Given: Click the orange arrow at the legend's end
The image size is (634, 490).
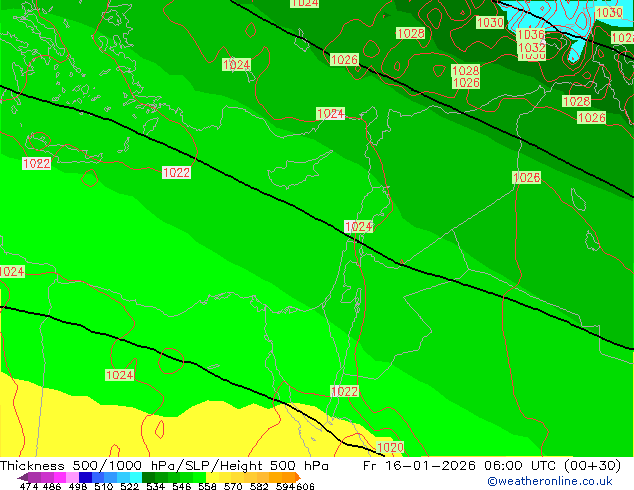Looking at the screenshot, I should [298, 477].
